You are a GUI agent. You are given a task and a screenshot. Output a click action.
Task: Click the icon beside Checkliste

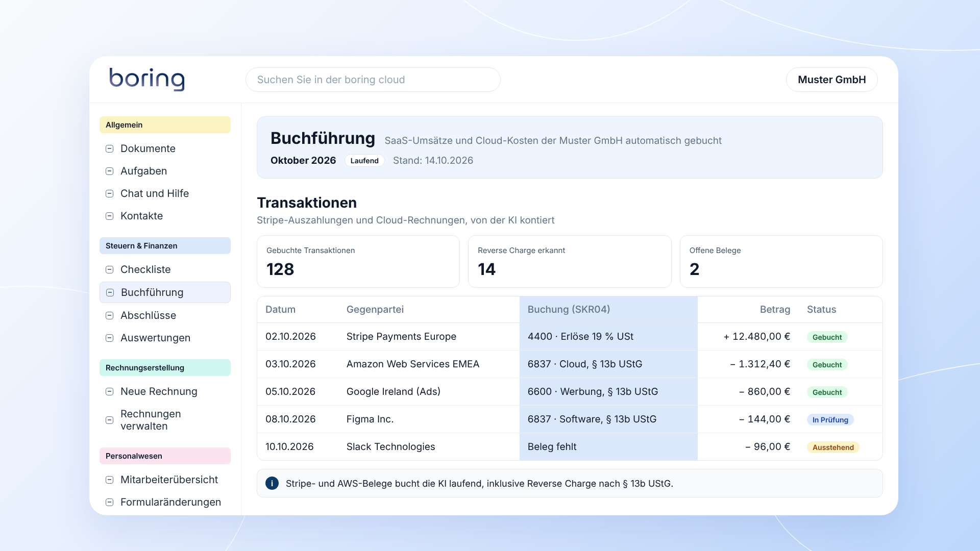pos(109,269)
